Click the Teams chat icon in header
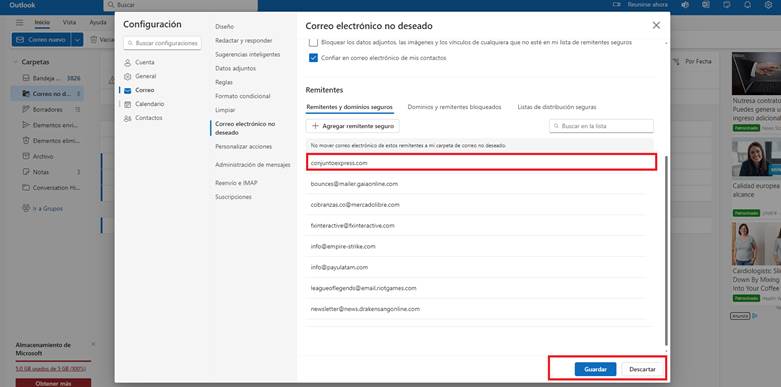Viewport: 781px width, 387px height. pos(685,5)
